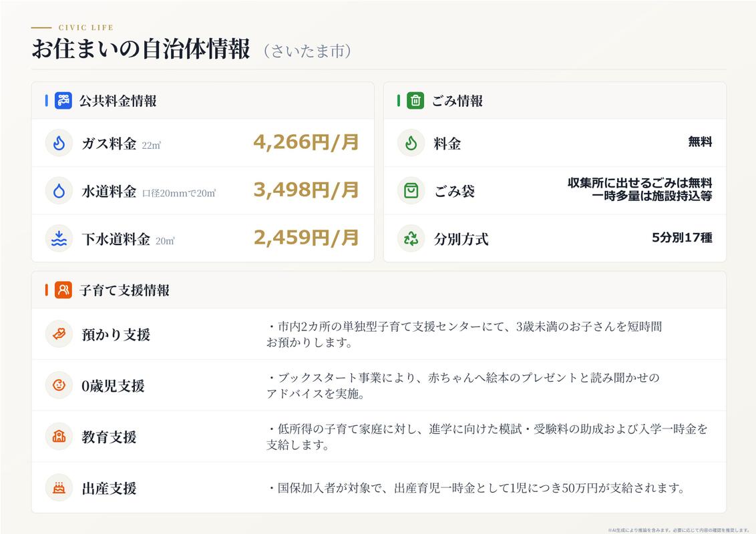Select the 3,498円/月 water fee value

tap(306, 190)
